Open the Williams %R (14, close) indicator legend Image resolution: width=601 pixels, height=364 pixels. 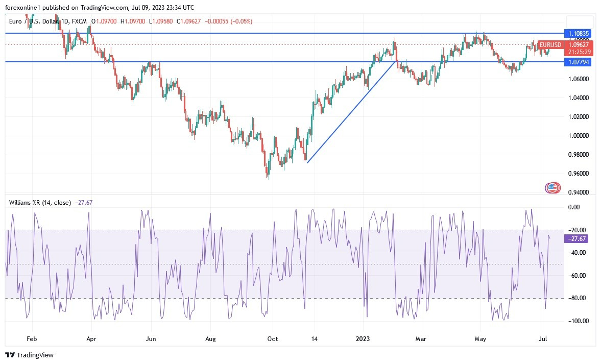point(40,203)
